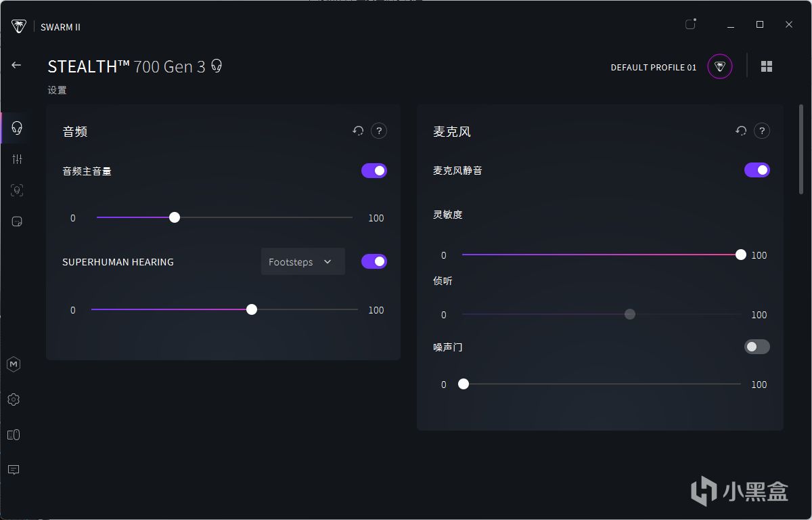Open help for the 麦克风 panel
Viewport: 812px width, 520px height.
point(762,131)
